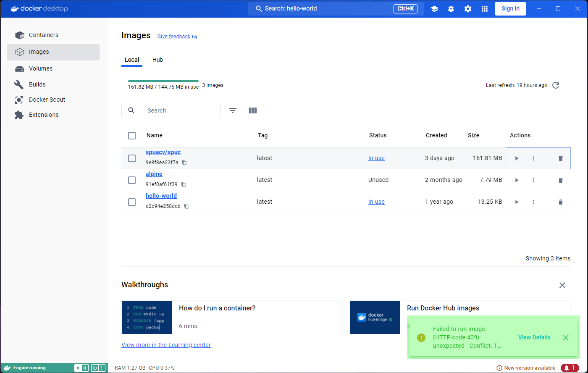Select all images checkbox in header
588x373 pixels.
[x=132, y=136]
